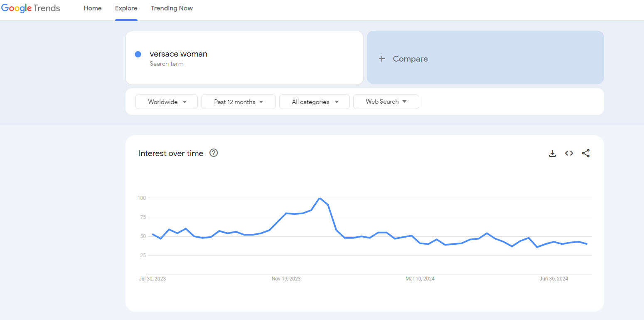644x320 pixels.
Task: Open the All categories dropdown
Action: coord(315,102)
